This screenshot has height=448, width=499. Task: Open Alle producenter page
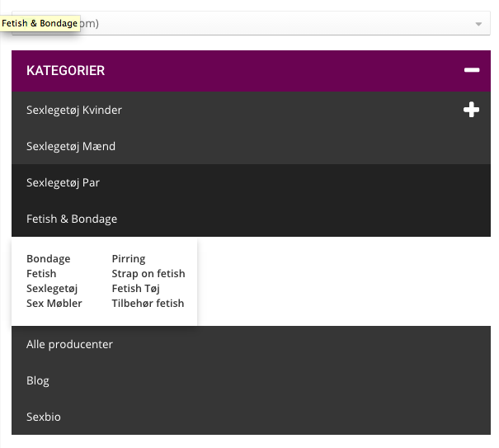click(x=69, y=344)
